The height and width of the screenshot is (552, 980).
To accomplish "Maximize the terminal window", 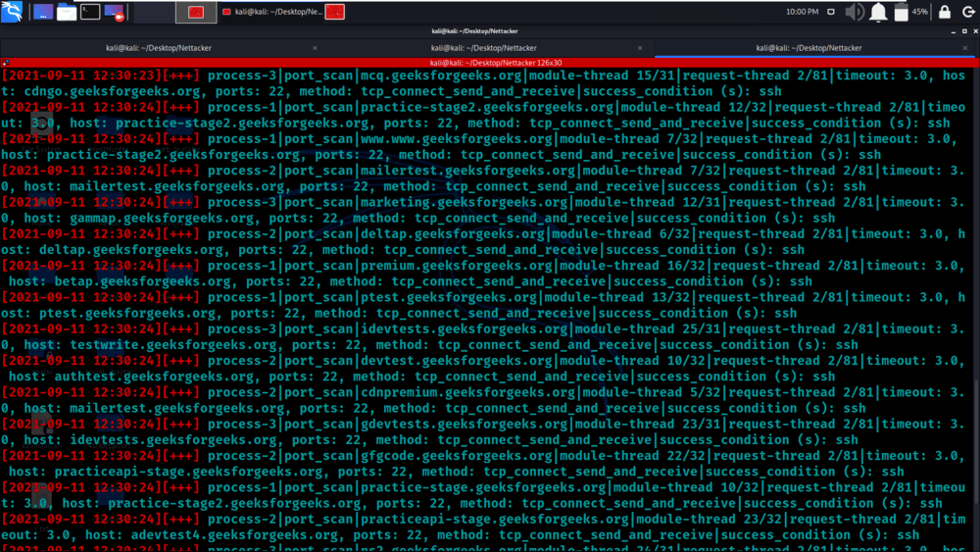I will 964,31.
